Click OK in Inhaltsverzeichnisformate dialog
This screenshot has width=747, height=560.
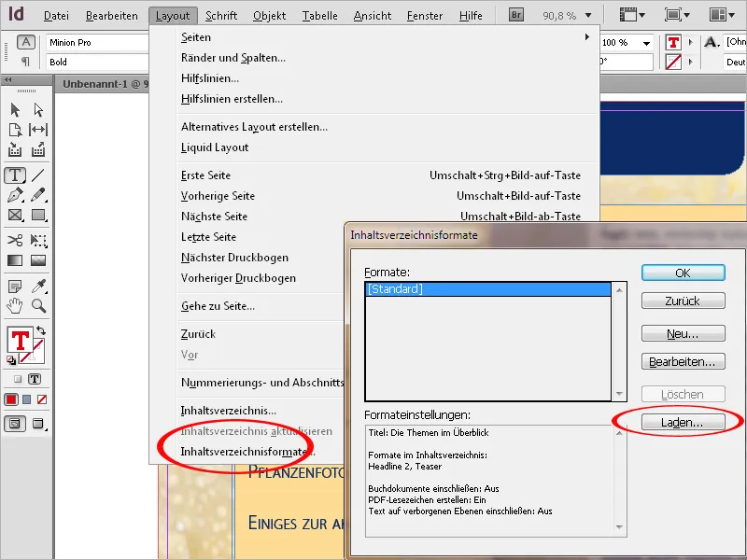684,273
